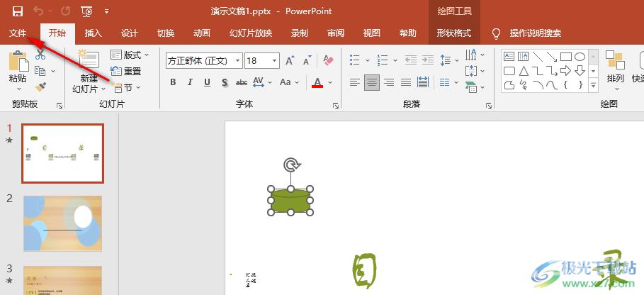
Task: Expand the shapes gallery more button
Action: point(593,86)
